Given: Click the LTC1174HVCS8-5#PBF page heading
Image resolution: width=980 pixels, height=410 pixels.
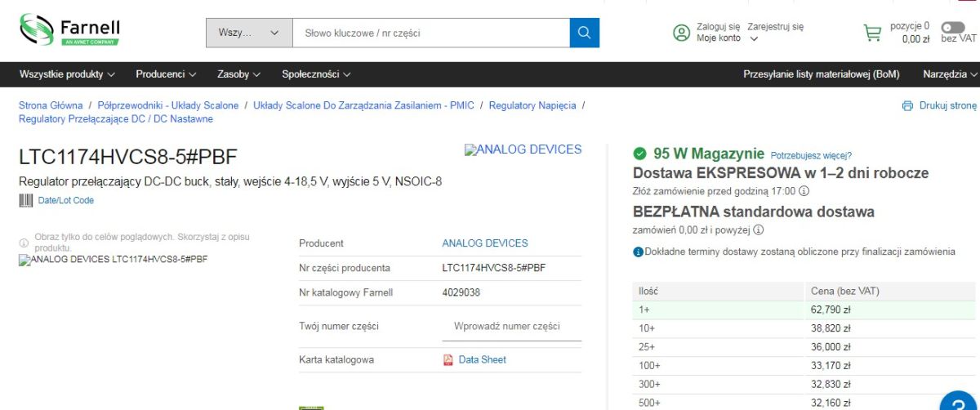Looking at the screenshot, I should point(128,158).
